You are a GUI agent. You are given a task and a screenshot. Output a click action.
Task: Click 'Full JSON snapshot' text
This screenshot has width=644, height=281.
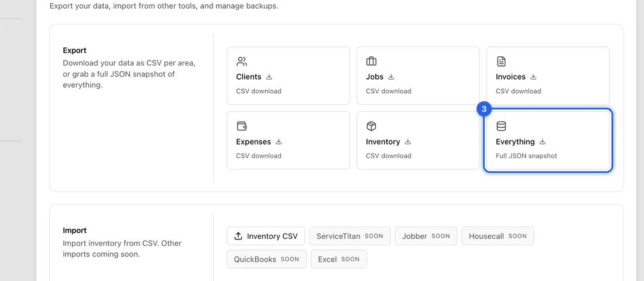pos(526,156)
